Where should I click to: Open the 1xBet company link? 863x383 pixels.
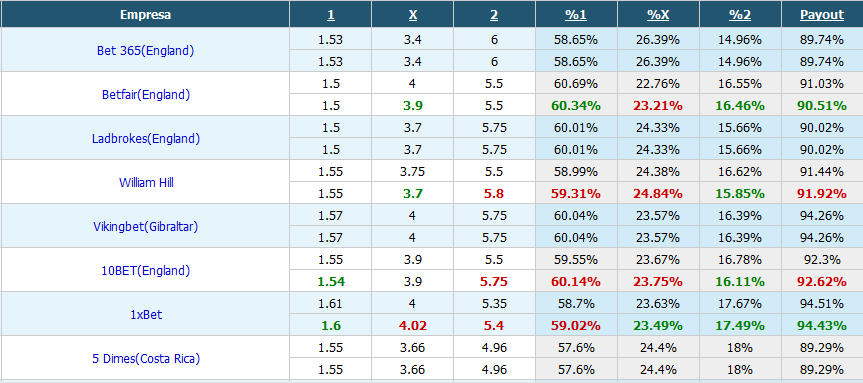146,315
